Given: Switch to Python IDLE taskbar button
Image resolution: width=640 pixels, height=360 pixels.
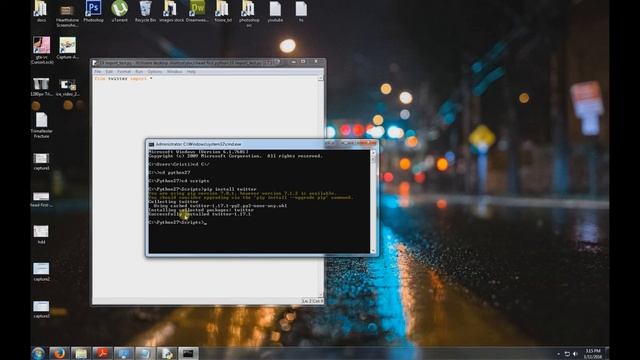Looking at the screenshot, I should point(167,353).
